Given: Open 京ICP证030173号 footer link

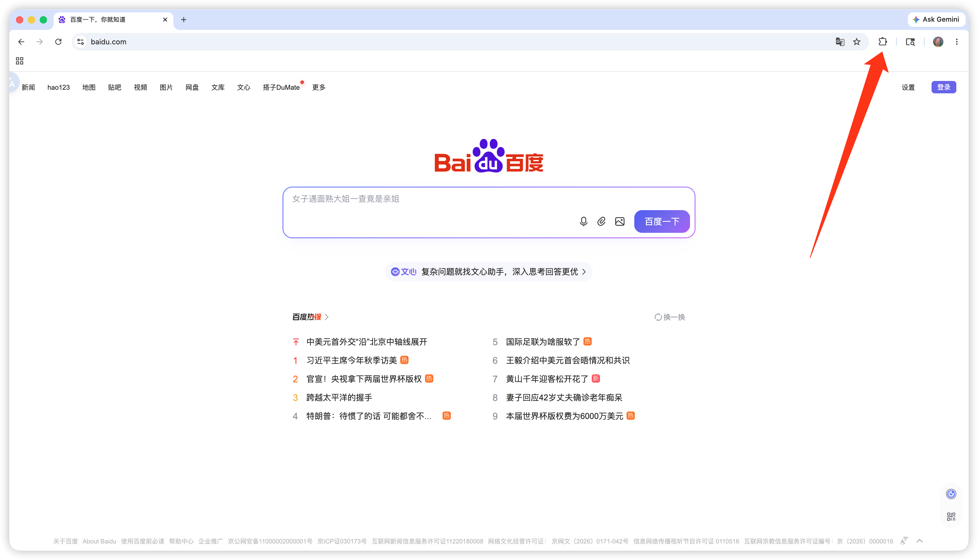Looking at the screenshot, I should (x=342, y=541).
